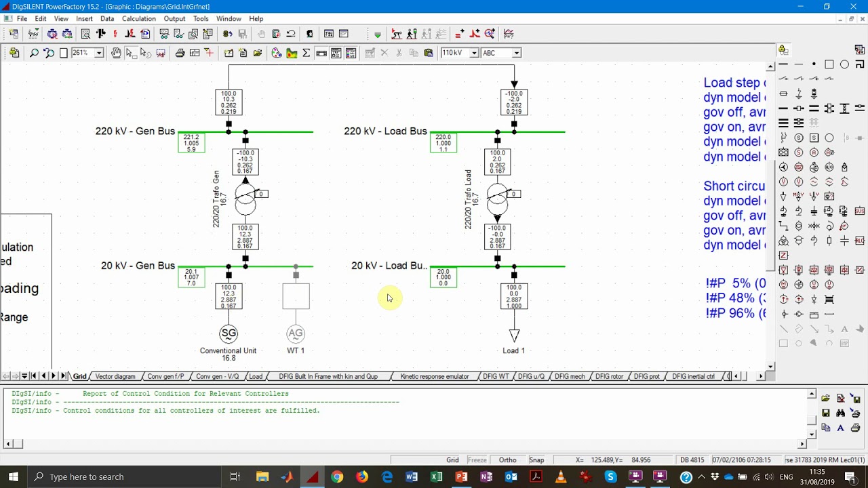Select the red SUS element icon
This screenshot has height=488, width=868.
click(860, 211)
